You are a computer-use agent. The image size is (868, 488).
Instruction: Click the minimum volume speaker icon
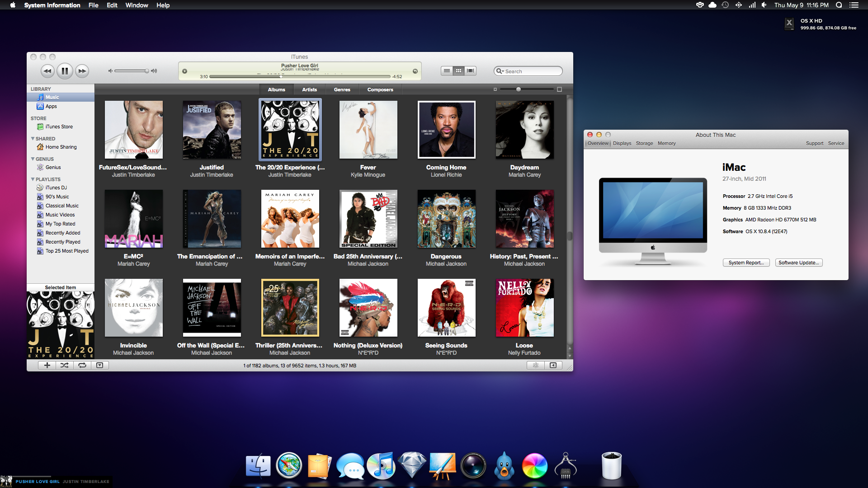point(110,71)
